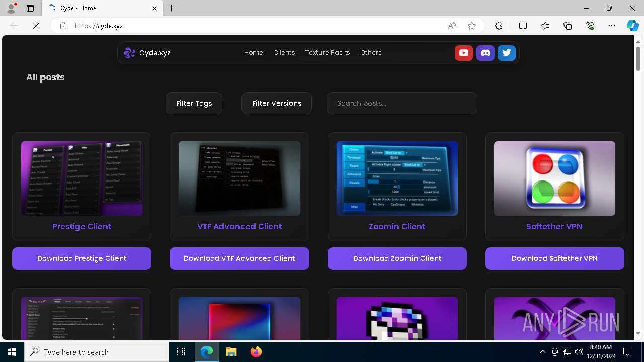Open the Favorites list icon

coord(545,26)
